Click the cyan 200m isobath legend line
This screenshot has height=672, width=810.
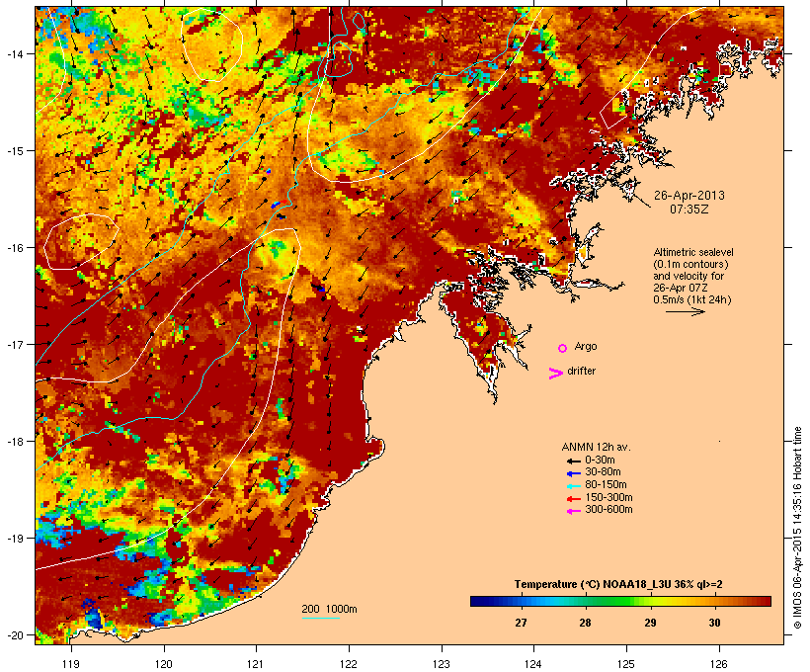click(320, 618)
